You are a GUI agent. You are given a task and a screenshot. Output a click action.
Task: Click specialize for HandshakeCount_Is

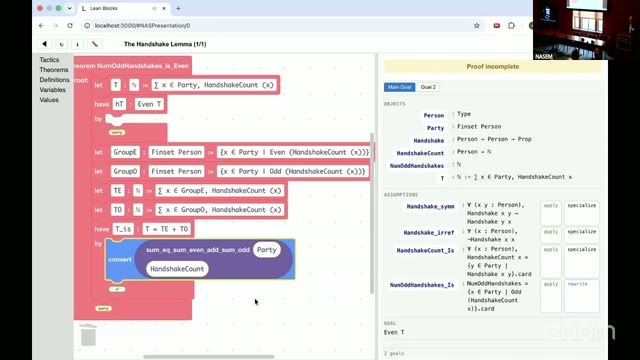tap(582, 261)
